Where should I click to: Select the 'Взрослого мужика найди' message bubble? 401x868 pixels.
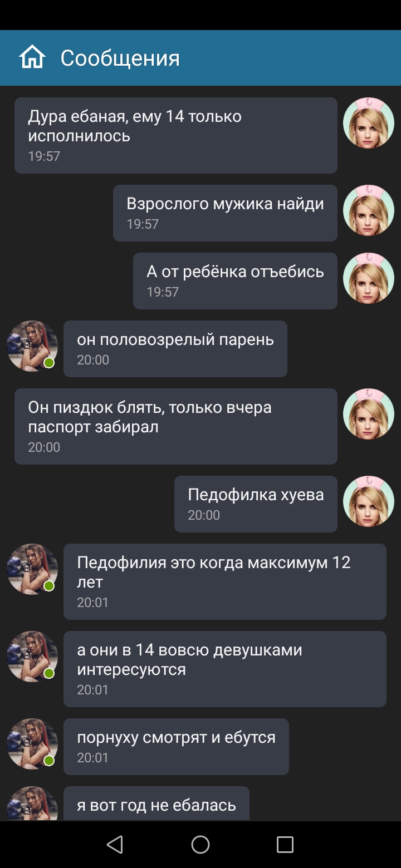tap(225, 213)
